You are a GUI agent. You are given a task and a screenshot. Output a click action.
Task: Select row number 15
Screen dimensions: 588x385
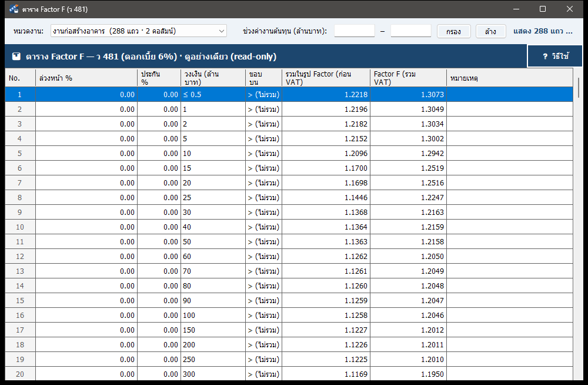click(20, 300)
